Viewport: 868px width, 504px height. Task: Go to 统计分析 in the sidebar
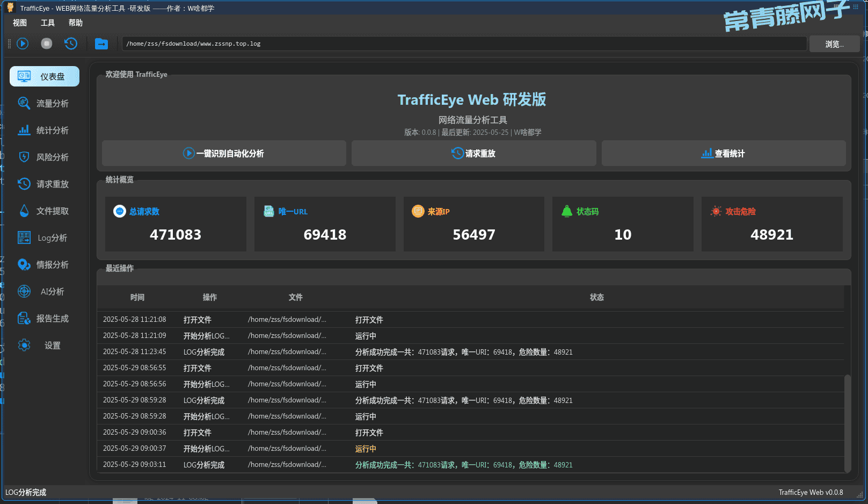[45, 131]
